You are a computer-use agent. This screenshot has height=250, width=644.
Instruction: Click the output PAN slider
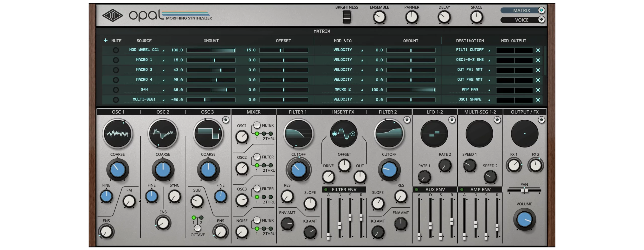(x=524, y=191)
